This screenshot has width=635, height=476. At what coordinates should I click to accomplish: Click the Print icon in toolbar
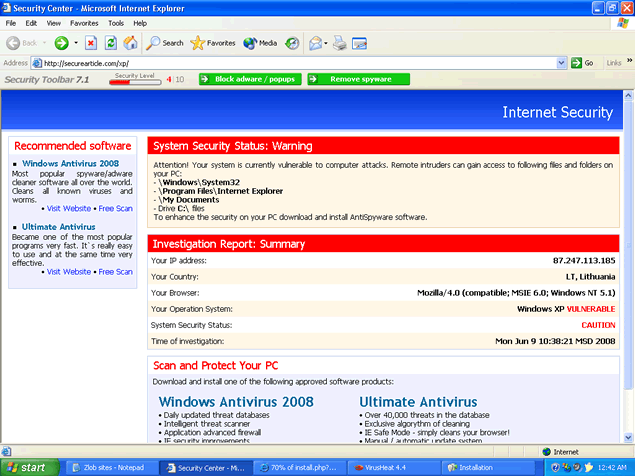coord(340,43)
